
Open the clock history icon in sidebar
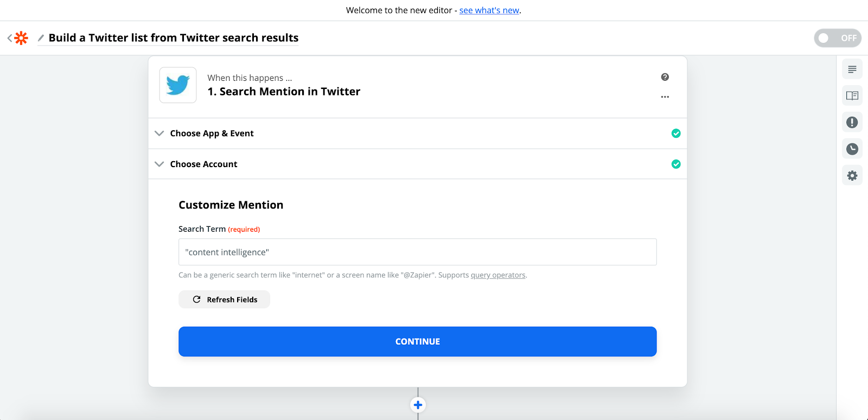click(852, 149)
